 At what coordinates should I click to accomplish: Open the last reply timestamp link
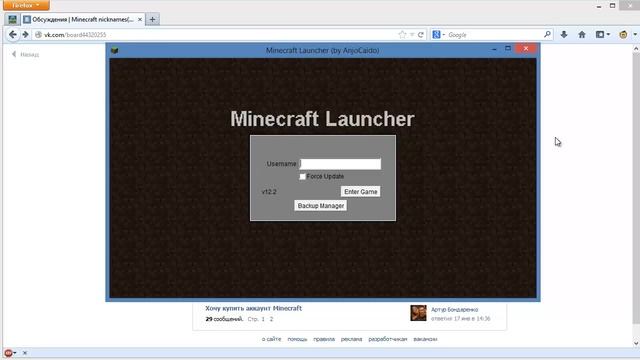pos(460,318)
